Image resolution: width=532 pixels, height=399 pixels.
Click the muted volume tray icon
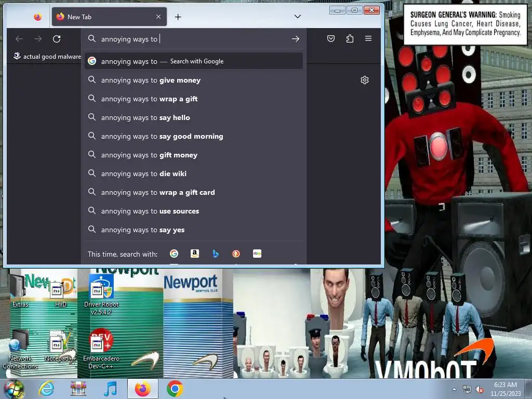(480, 390)
